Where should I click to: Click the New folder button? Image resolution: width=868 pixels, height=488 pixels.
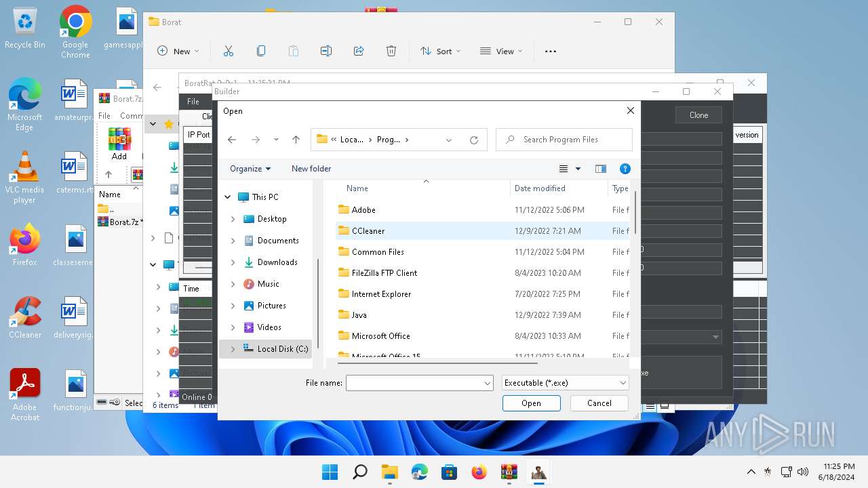[x=311, y=169]
